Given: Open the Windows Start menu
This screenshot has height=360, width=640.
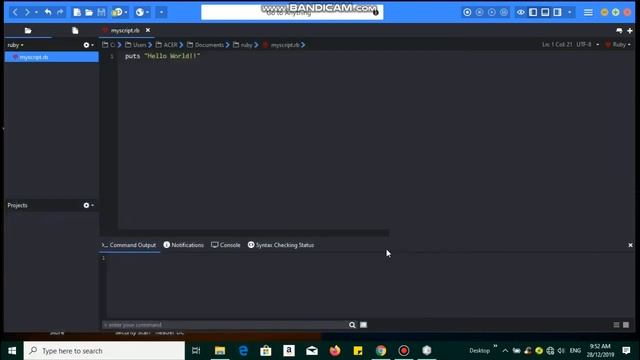Looking at the screenshot, I should point(12,351).
